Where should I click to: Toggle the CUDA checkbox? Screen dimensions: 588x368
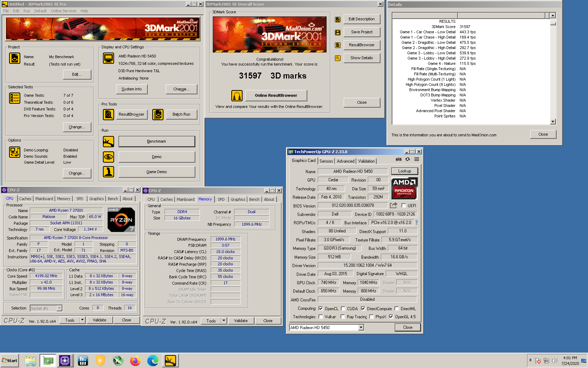tap(343, 309)
